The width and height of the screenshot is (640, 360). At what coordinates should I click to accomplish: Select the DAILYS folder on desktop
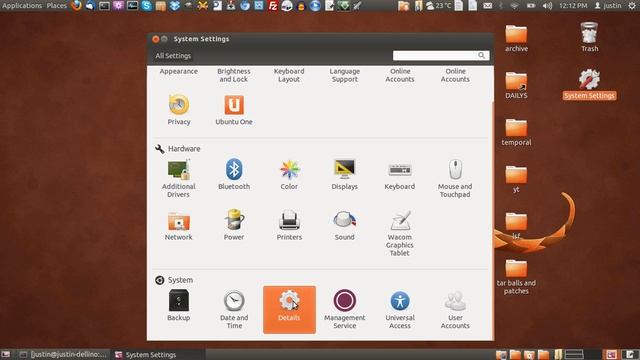pyautogui.click(x=516, y=85)
